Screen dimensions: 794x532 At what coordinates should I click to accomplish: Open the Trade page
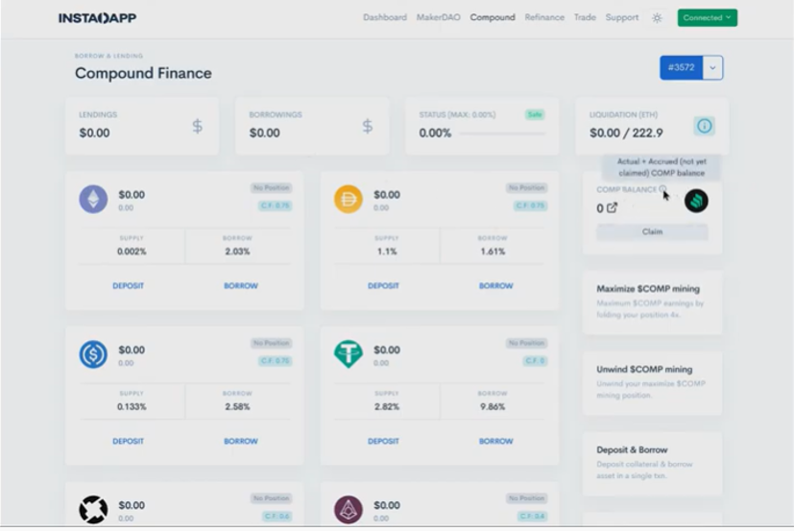pos(585,17)
